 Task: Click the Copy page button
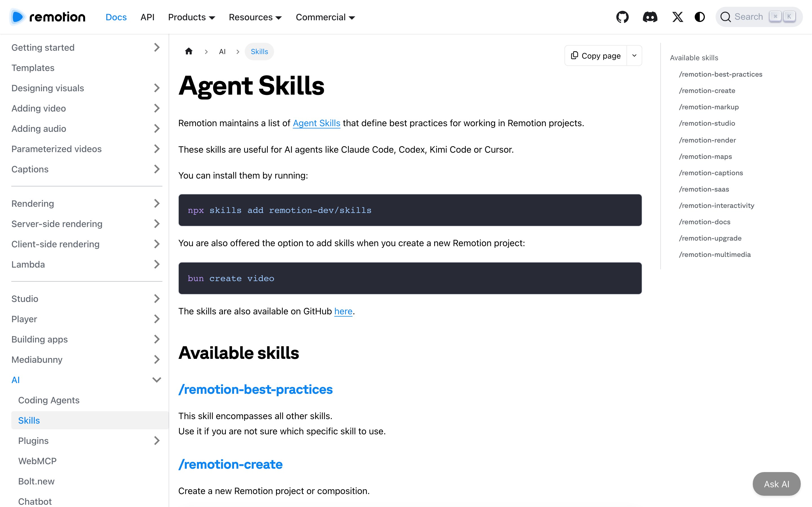pos(595,56)
